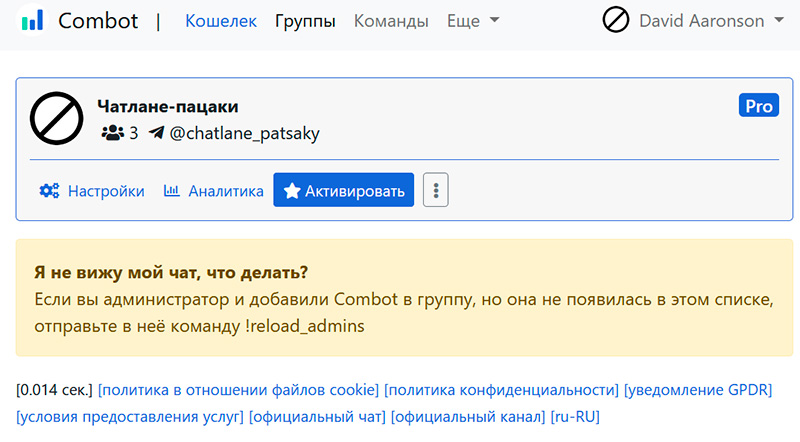
Task: Open политика конфиденциальности footer link
Action: 501,389
